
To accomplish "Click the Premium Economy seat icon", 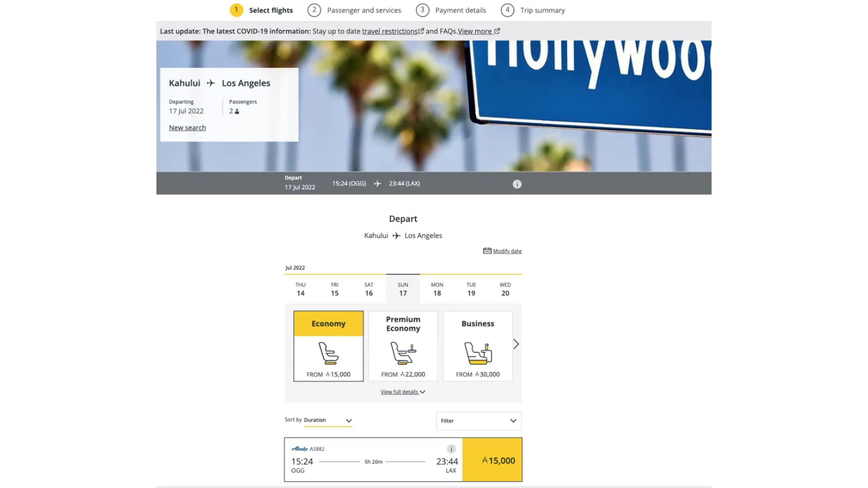I will tap(403, 353).
